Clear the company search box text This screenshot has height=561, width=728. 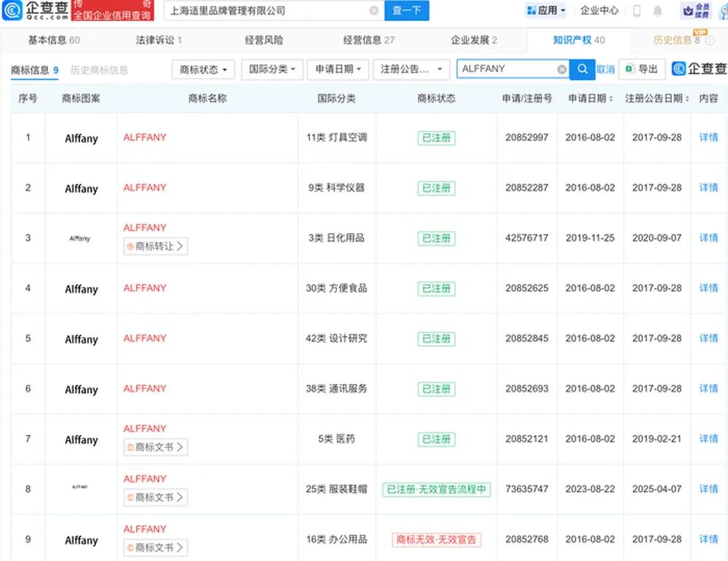(373, 10)
